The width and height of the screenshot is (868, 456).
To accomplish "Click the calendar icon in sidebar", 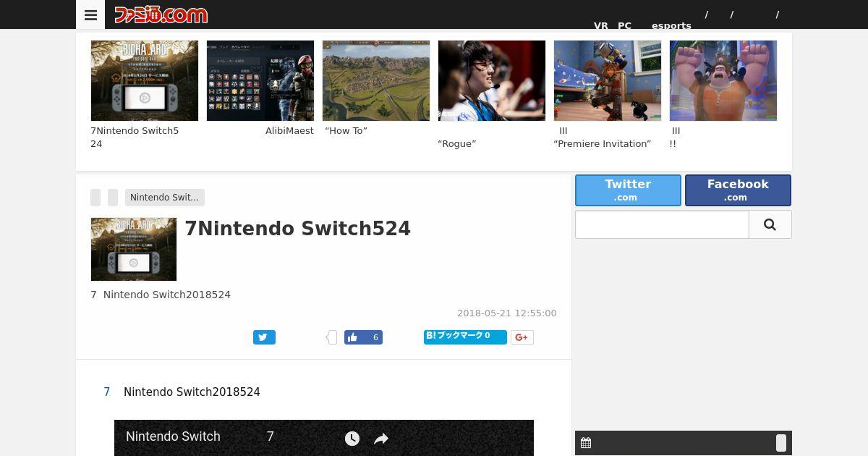I will click(586, 443).
